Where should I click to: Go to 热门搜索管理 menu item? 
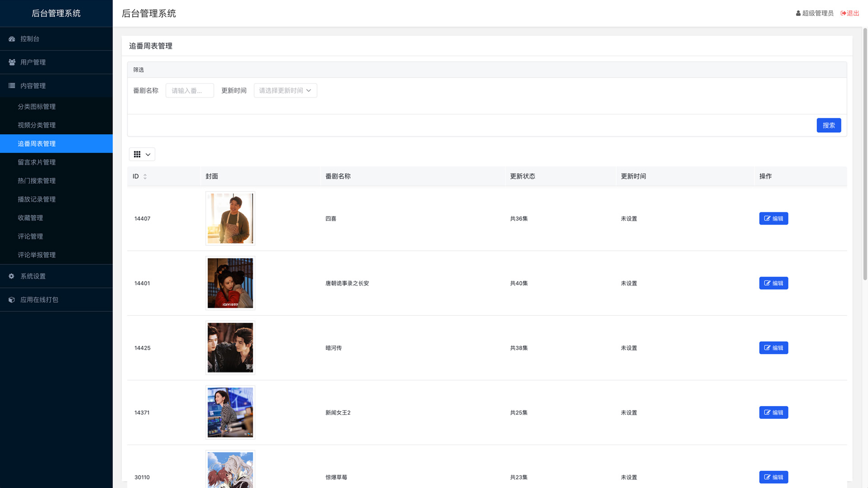tap(37, 181)
